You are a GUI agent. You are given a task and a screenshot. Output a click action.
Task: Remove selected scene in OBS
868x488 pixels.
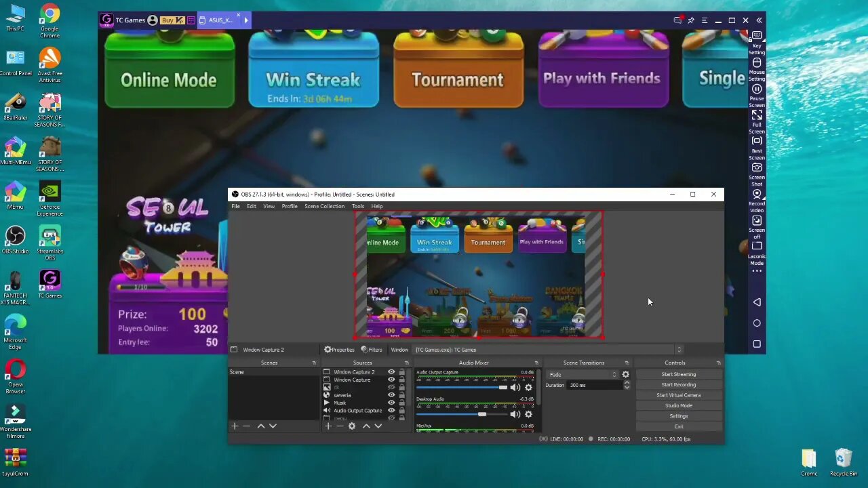coord(247,426)
